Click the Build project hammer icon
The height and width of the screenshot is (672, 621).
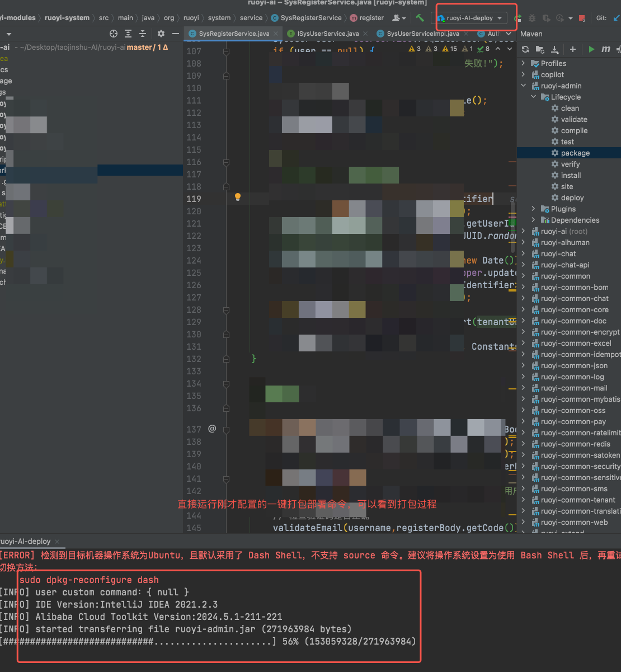(420, 18)
